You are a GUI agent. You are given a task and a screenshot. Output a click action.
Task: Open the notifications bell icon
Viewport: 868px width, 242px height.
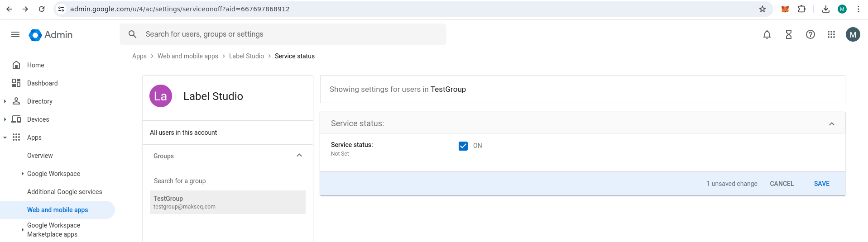click(767, 34)
